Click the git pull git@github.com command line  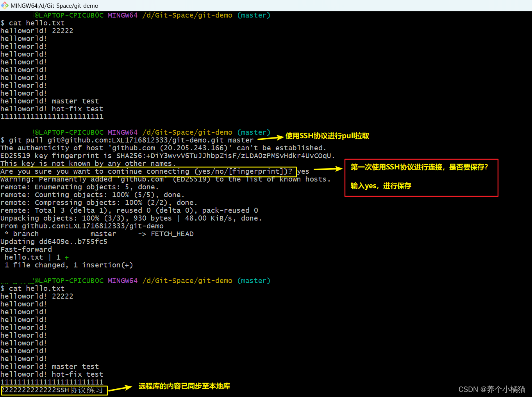pyautogui.click(x=127, y=140)
